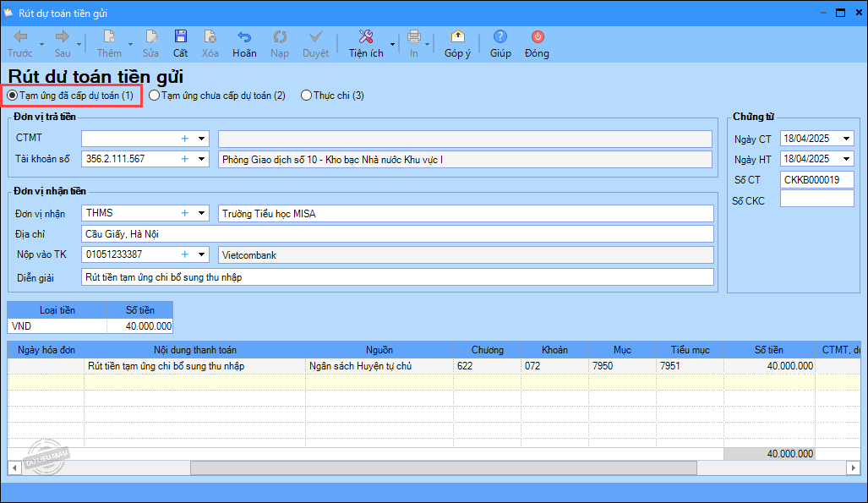Open the Tiện ích utilities tool
The image size is (868, 503).
tap(366, 44)
